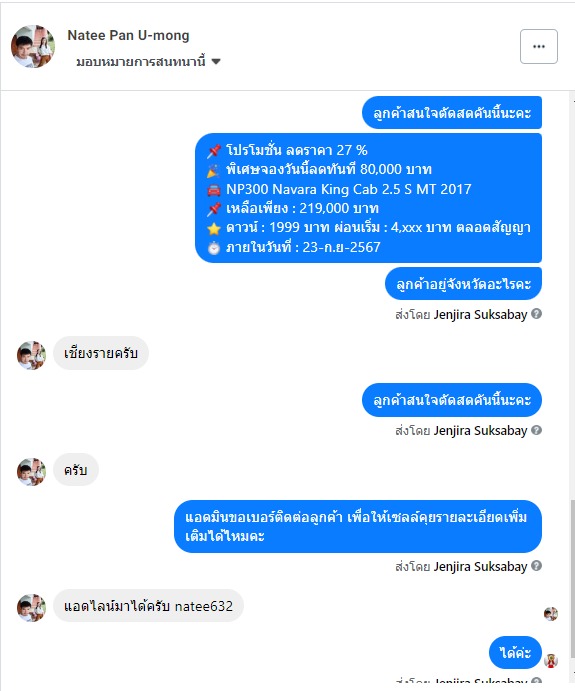This screenshot has width=575, height=691.
Task: Select the NP300 Navara promotion message bubble
Action: pos(368,198)
